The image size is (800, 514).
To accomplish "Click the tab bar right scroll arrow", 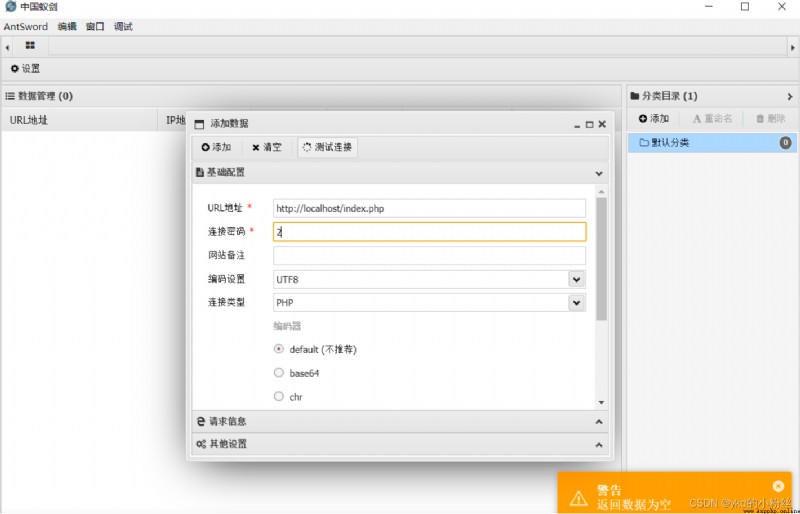I will click(x=792, y=47).
